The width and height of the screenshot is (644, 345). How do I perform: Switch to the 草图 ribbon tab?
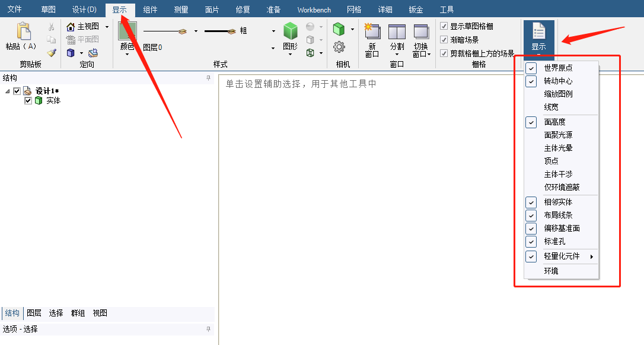coord(49,9)
